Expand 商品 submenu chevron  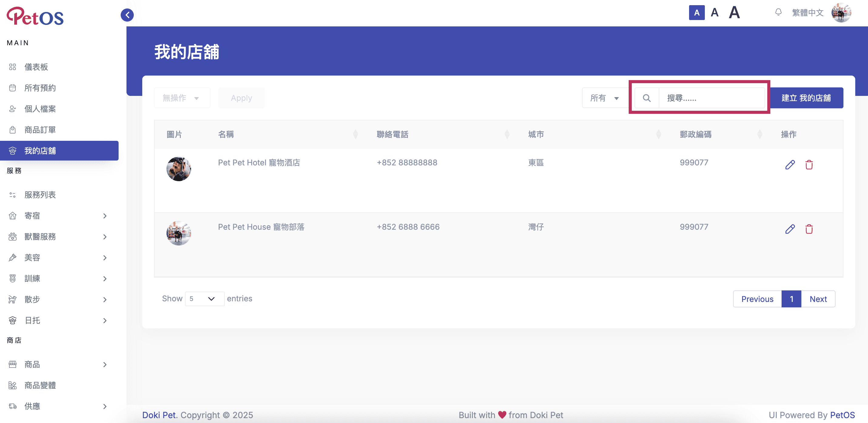pyautogui.click(x=105, y=364)
